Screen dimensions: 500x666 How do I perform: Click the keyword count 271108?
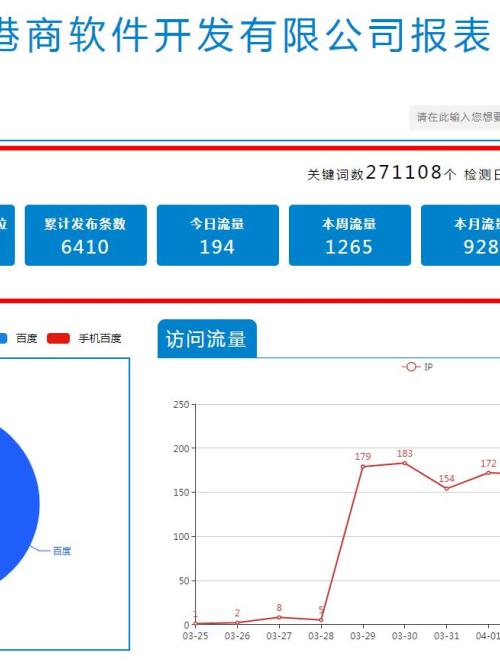coord(404,172)
